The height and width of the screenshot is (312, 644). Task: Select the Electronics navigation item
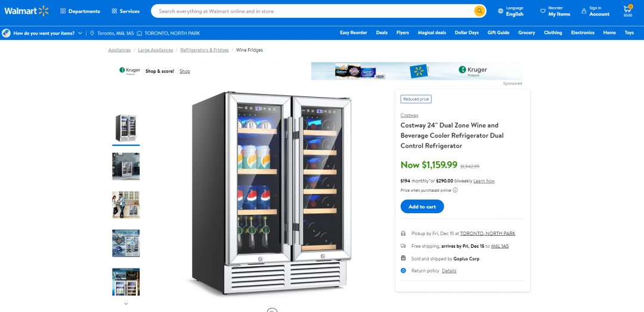tap(583, 33)
